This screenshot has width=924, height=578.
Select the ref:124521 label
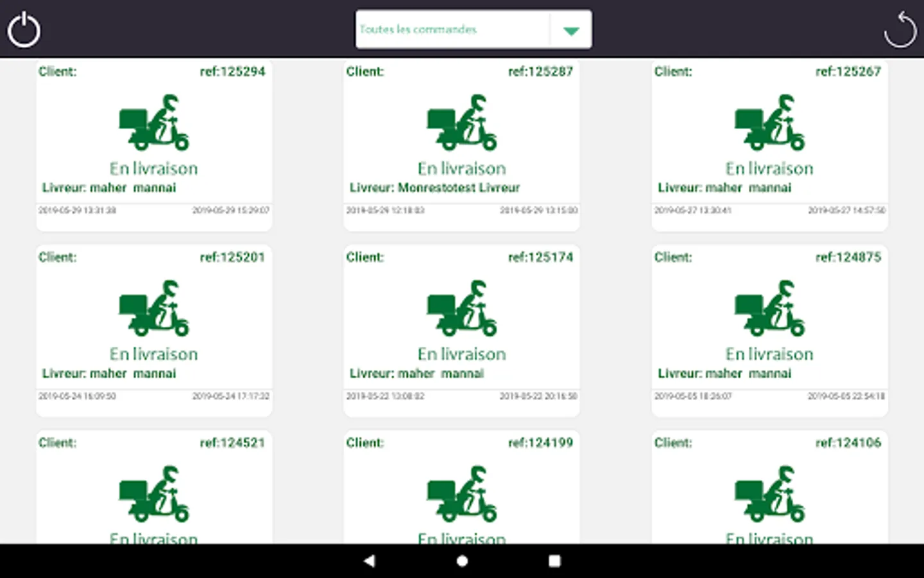[232, 442]
